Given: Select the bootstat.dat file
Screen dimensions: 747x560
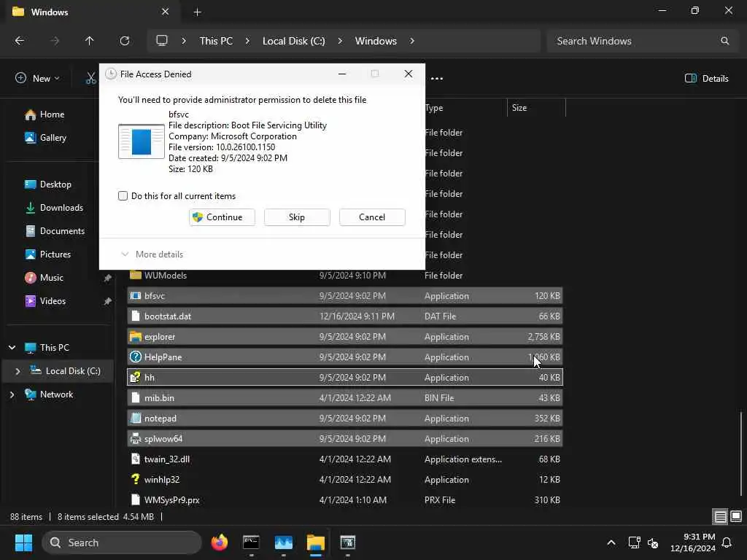Looking at the screenshot, I should point(345,316).
